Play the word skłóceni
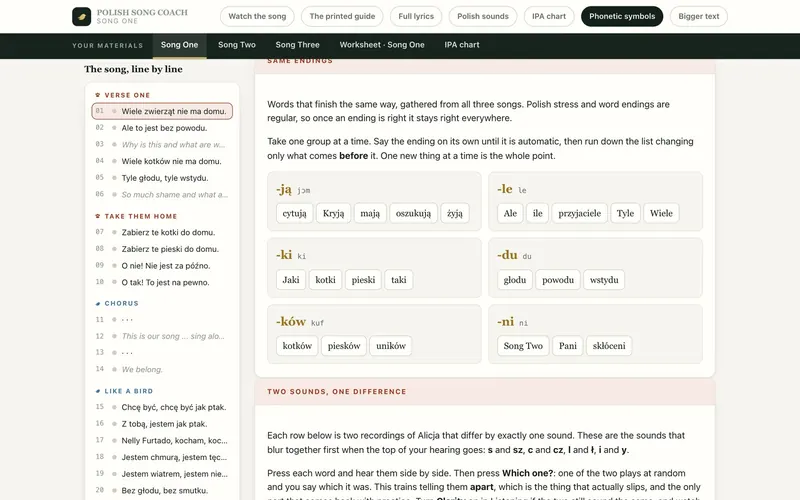800x500 pixels. 609,345
